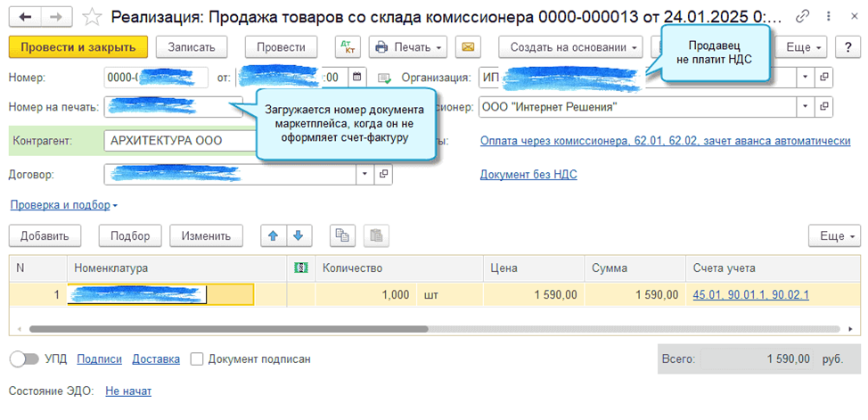Open accounts link 45.01, 90.01.1, 90.02.1
This screenshot has height=420, width=868.
750,295
